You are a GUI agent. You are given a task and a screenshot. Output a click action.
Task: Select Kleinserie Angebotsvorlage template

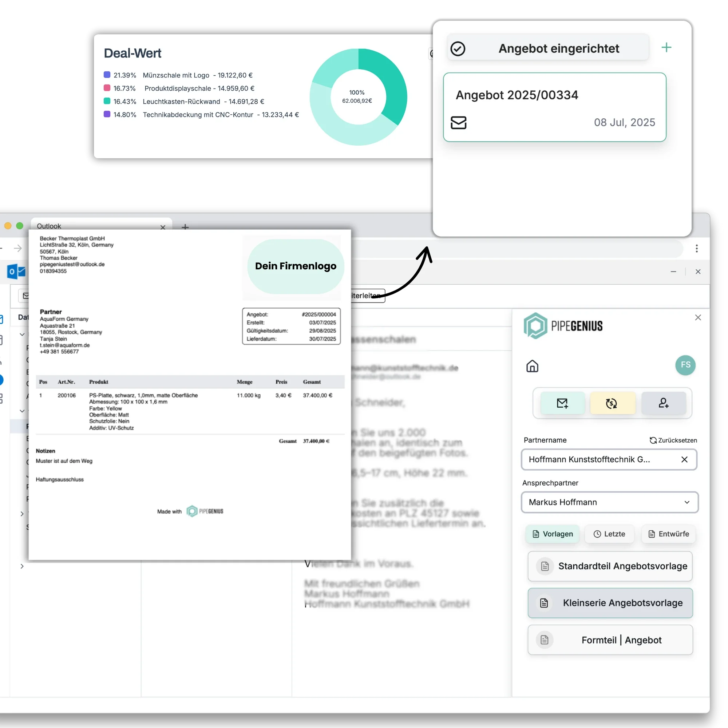click(x=610, y=603)
